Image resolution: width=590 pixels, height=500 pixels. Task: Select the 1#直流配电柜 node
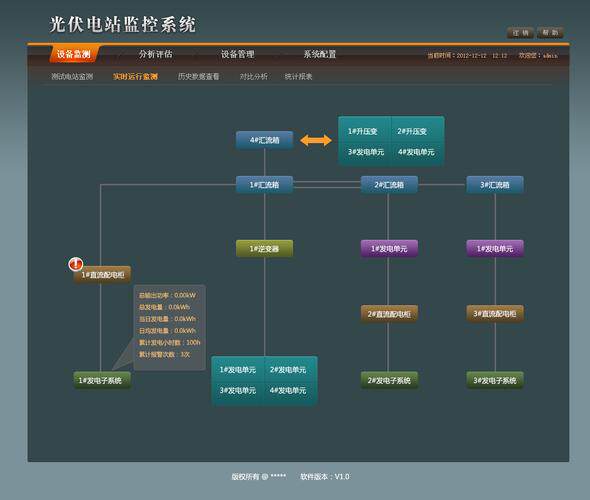[102, 275]
